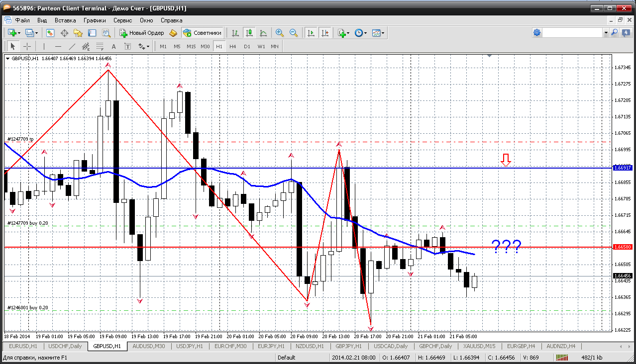This screenshot has width=636, height=364.
Task: Switch timeframe to M5
Action: click(x=177, y=46)
